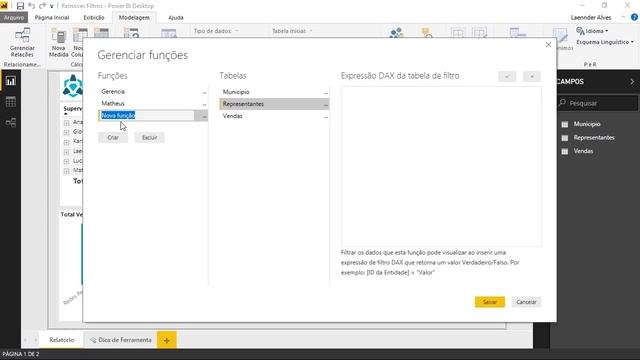
Task: Go to the Dica de Ferramenta page tab
Action: click(120, 340)
